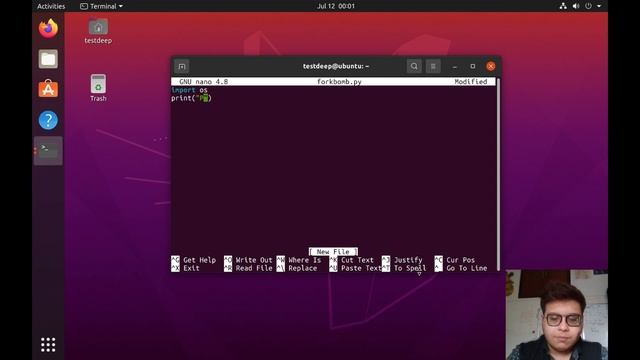The width and height of the screenshot is (640, 360).
Task: Click the Read File shortcut label
Action: [253, 268]
